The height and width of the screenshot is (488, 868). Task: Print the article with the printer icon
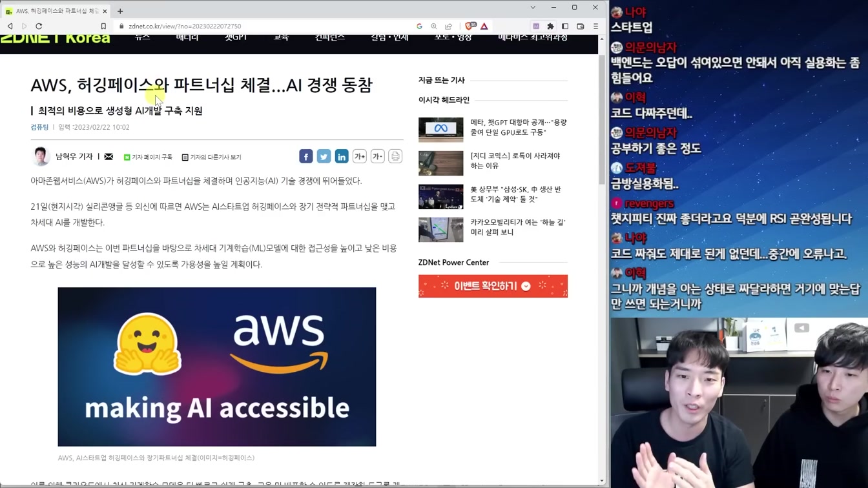(395, 156)
